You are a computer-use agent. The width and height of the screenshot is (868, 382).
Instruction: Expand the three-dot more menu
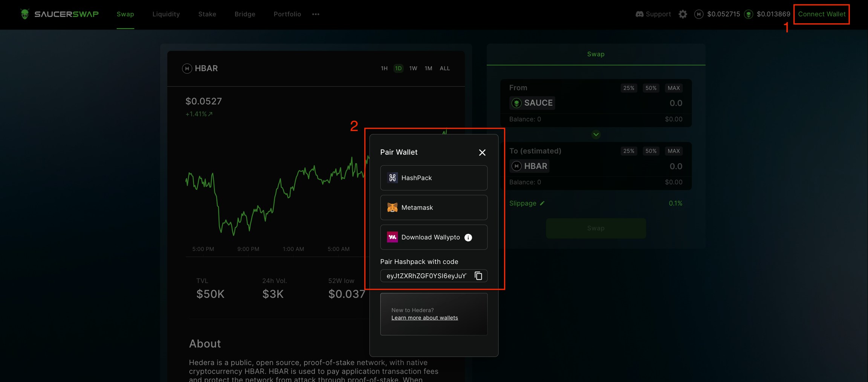point(316,14)
